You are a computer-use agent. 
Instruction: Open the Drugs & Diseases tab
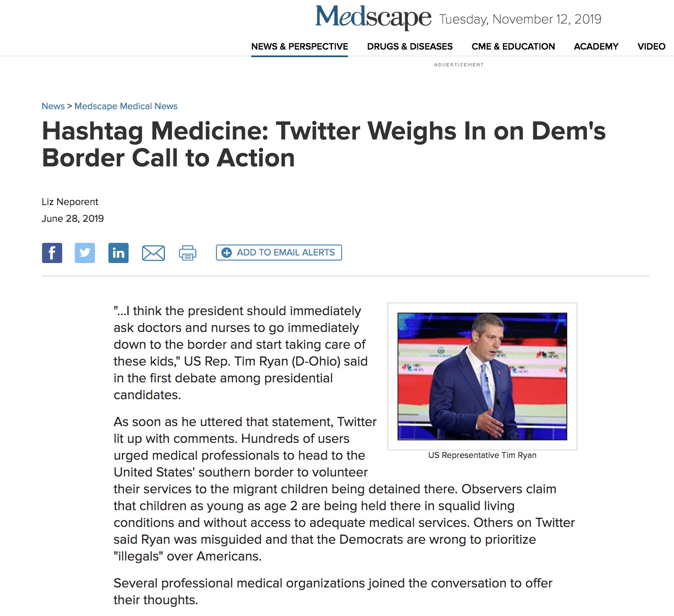410,47
